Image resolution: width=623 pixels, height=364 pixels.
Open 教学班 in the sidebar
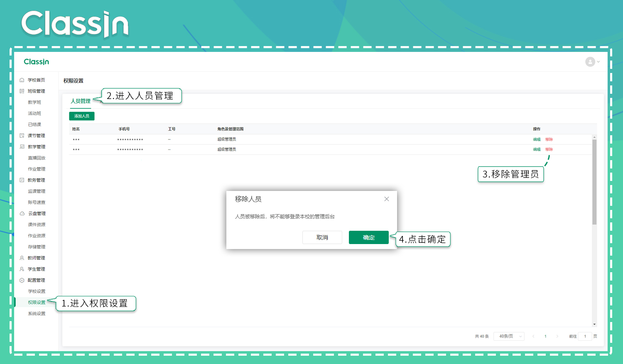tap(34, 102)
